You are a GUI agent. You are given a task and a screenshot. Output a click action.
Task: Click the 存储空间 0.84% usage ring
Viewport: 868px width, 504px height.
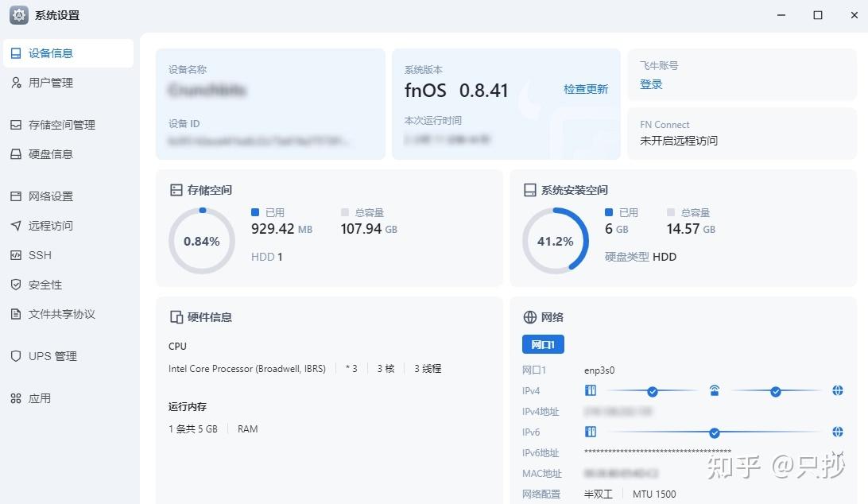202,241
